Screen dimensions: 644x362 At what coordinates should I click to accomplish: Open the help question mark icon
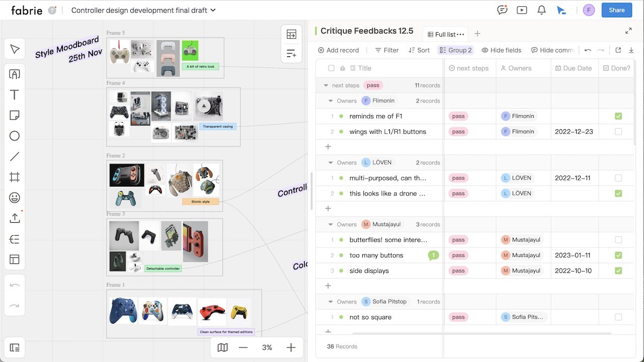pyautogui.click(x=52, y=10)
